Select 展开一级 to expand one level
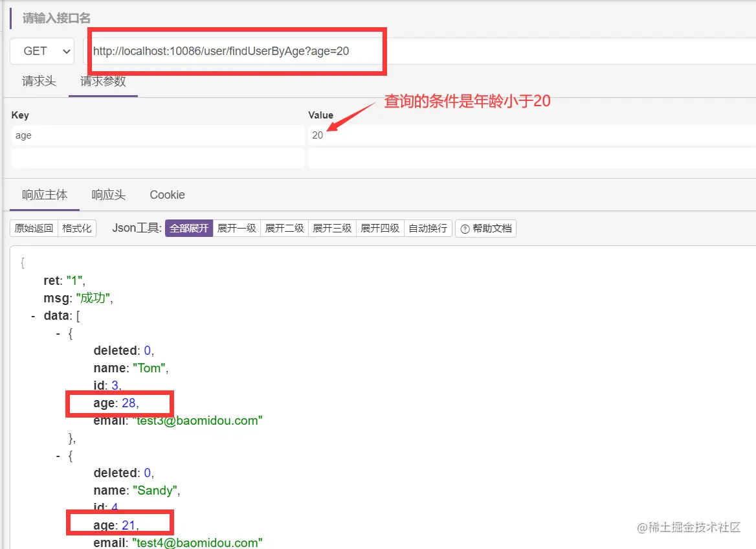The height and width of the screenshot is (549, 756). pyautogui.click(x=237, y=228)
